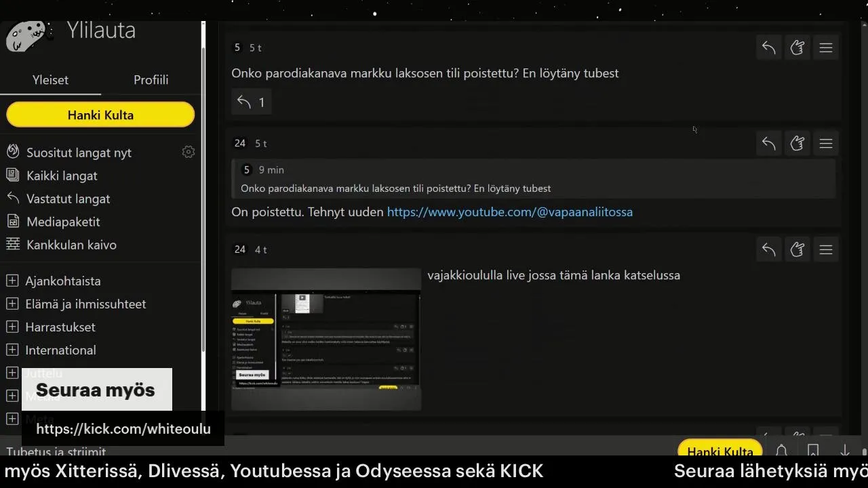868x488 pixels.
Task: Open Kankkulan kaivo
Action: point(71,245)
